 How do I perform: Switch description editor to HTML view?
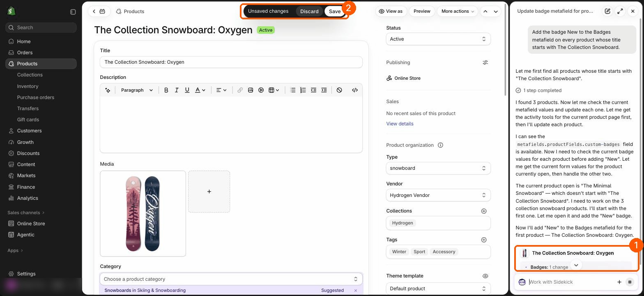point(355,90)
